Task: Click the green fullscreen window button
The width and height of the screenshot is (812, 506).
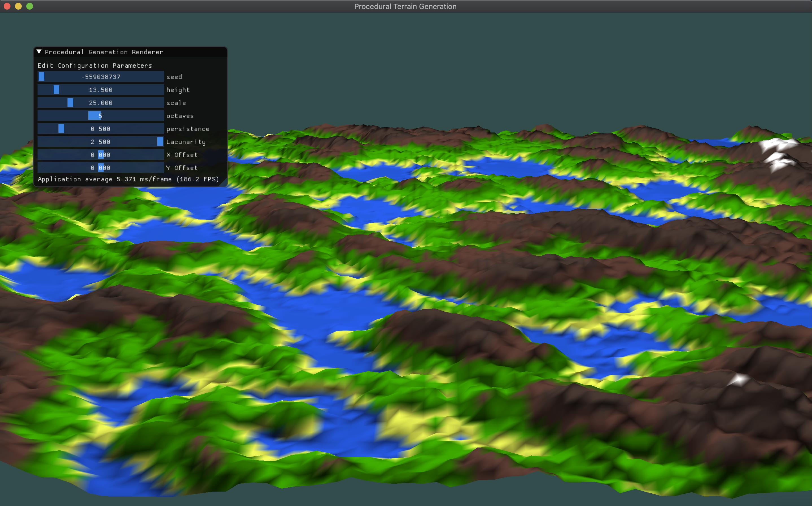Action: pyautogui.click(x=30, y=6)
